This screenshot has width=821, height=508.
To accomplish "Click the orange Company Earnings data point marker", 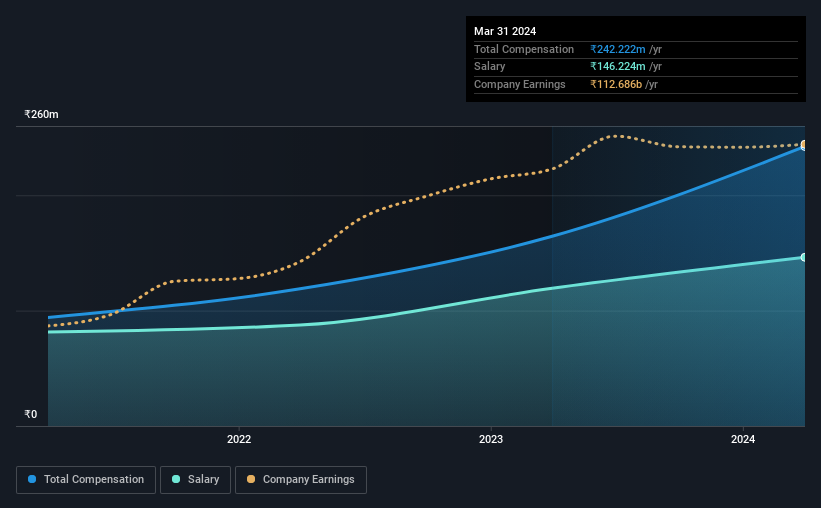I will point(803,143).
